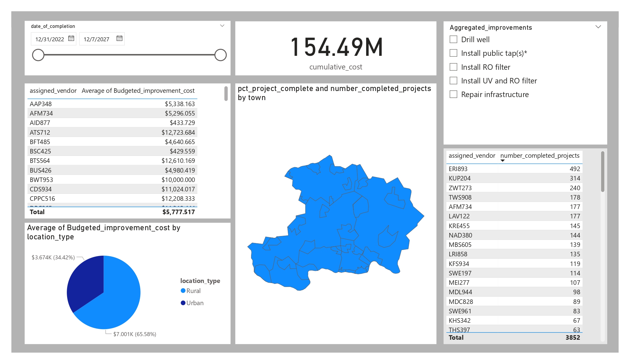Select the AAP348 vendor row

tap(112, 104)
